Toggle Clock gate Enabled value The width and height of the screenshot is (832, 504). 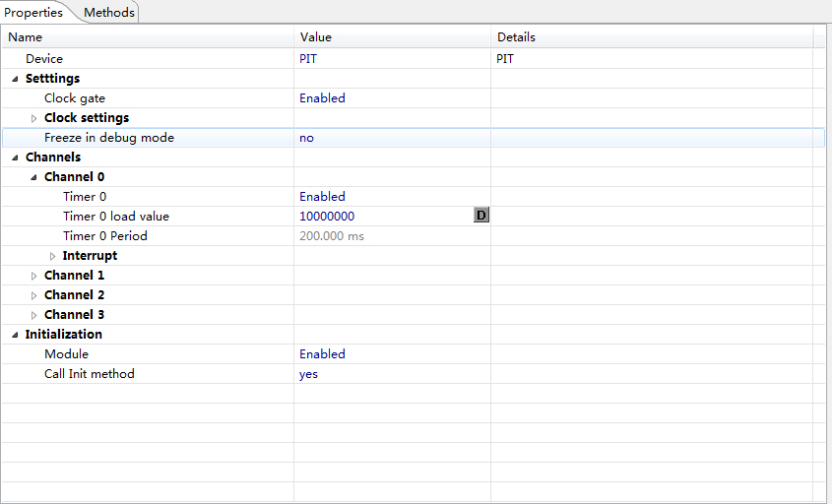(322, 98)
